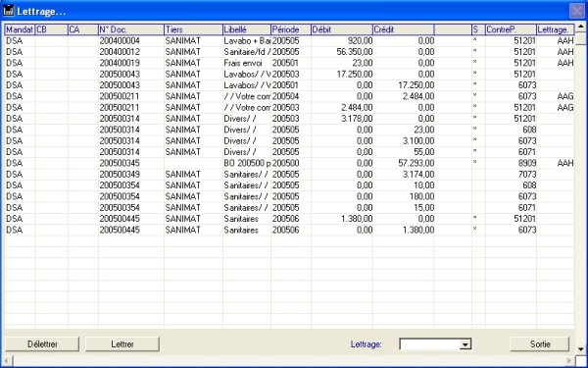Sort by the Débit column header
The image size is (588, 368).
click(x=342, y=29)
